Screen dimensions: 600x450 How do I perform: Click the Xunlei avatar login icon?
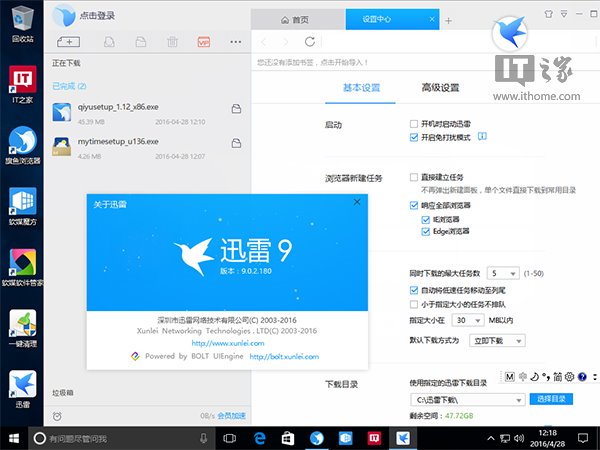[x=64, y=16]
